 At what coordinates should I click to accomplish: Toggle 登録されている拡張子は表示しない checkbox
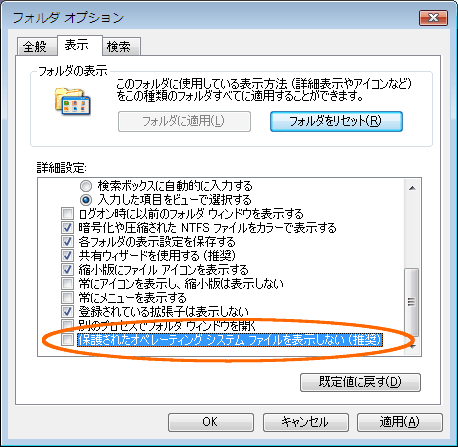(x=67, y=312)
